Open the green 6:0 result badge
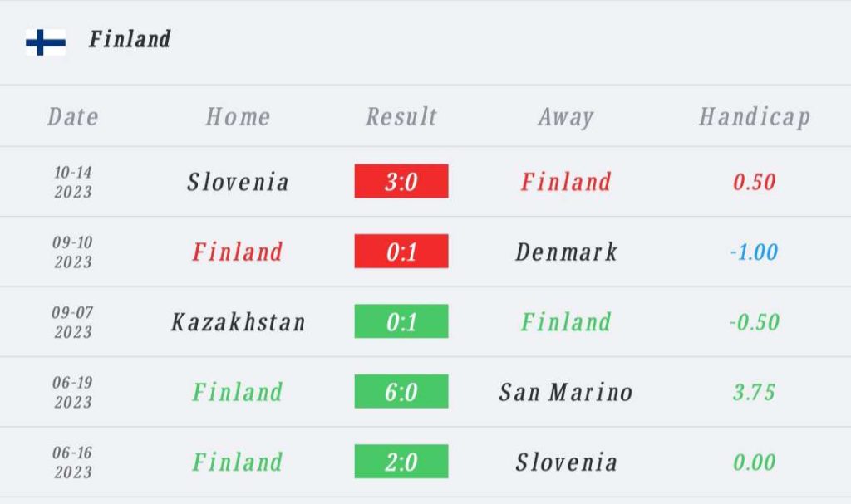 click(401, 391)
